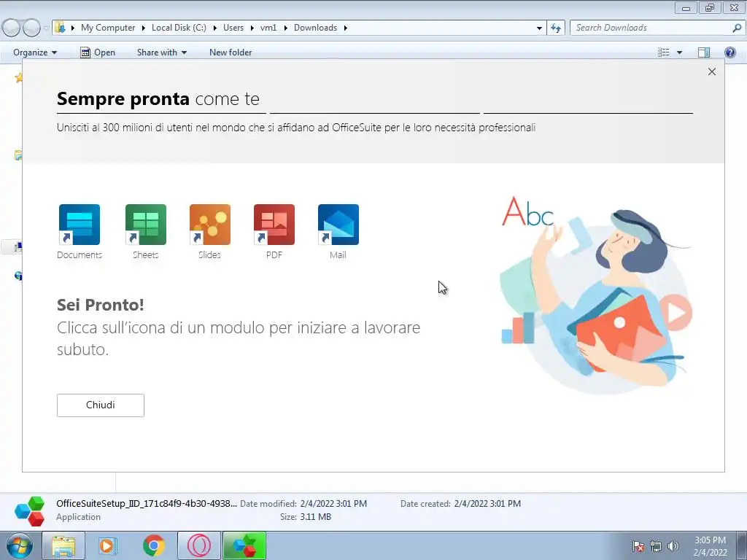Viewport: 747px width, 560px height.
Task: Go to Users breadcrumb segment
Action: point(233,28)
